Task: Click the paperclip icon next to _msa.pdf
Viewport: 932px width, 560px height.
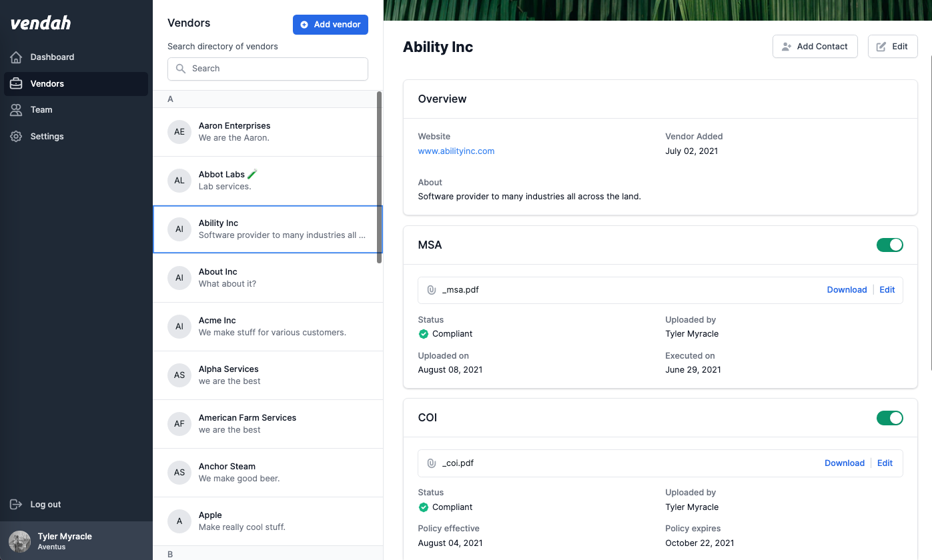Action: point(432,290)
